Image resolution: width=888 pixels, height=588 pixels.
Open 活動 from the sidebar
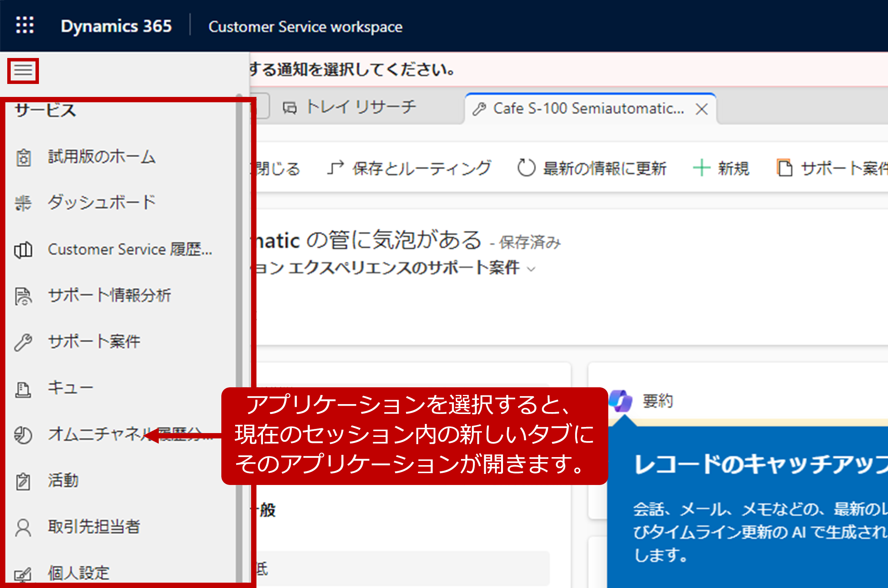coord(63,480)
